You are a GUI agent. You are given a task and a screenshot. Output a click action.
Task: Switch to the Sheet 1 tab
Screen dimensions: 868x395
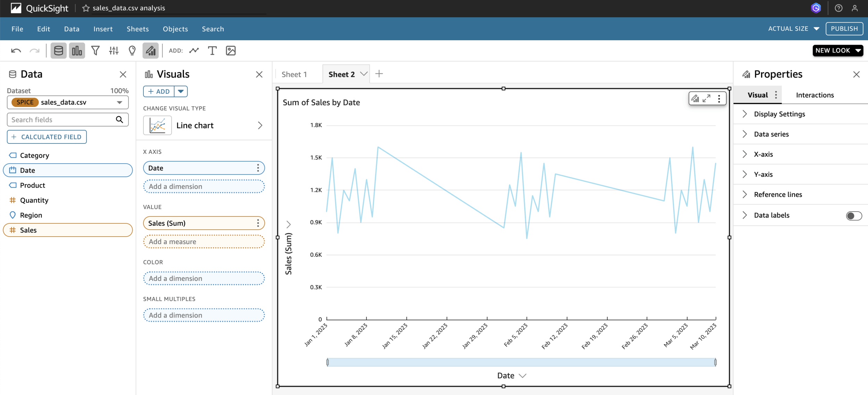pos(294,74)
